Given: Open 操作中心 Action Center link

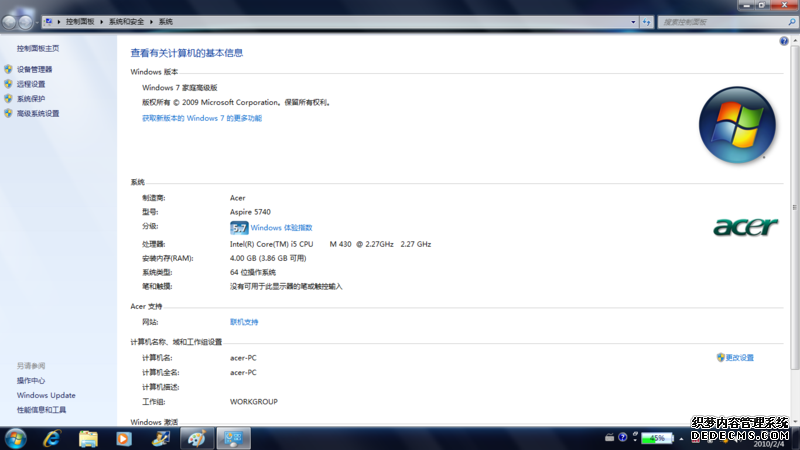Looking at the screenshot, I should click(31, 381).
